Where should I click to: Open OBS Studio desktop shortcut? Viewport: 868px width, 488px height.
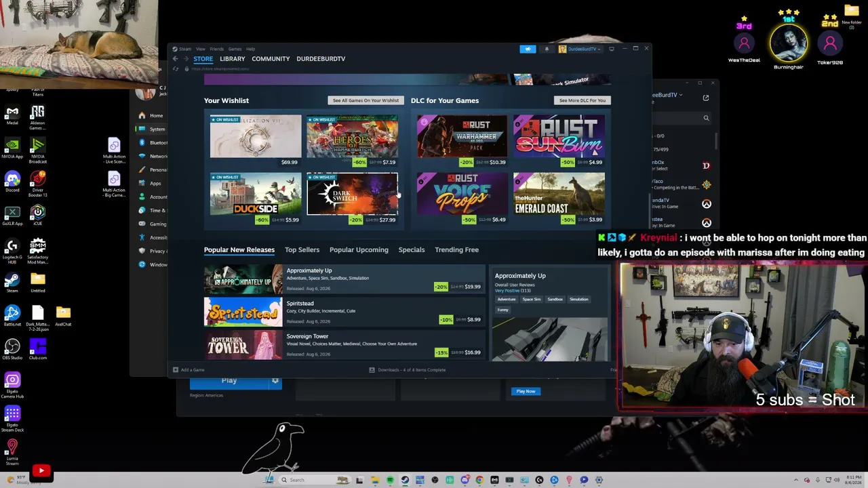(12, 349)
